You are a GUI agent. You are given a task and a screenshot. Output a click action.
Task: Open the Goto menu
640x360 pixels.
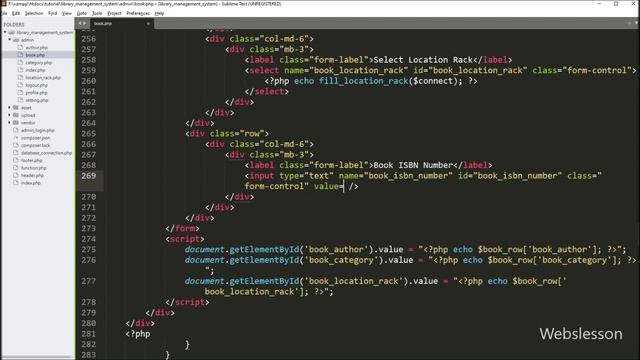tap(82, 13)
